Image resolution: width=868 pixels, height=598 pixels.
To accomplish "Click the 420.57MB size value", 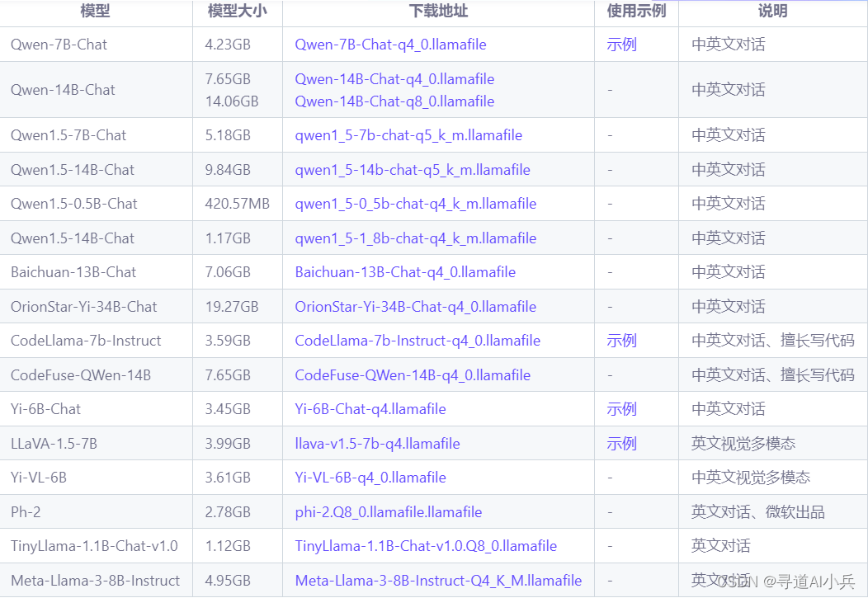I will click(x=237, y=204).
